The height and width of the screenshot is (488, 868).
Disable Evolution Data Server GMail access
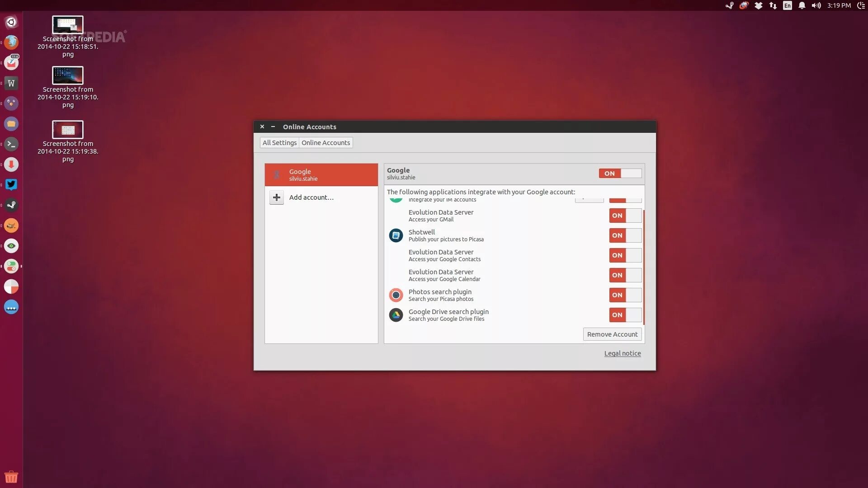point(625,216)
